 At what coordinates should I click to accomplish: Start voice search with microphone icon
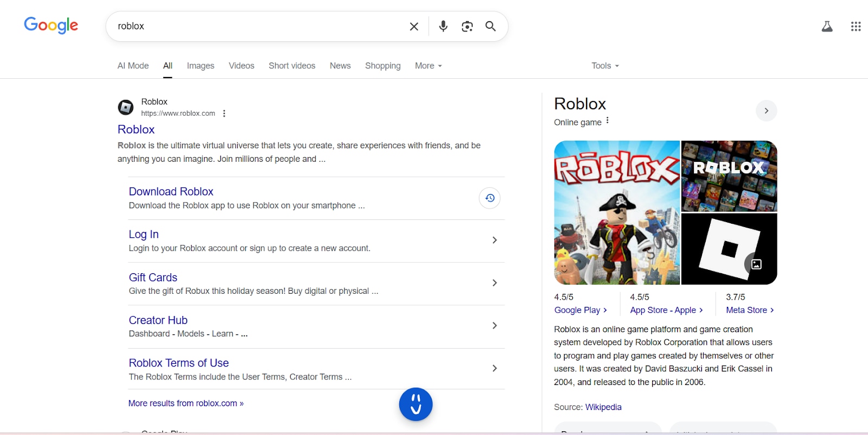[443, 26]
